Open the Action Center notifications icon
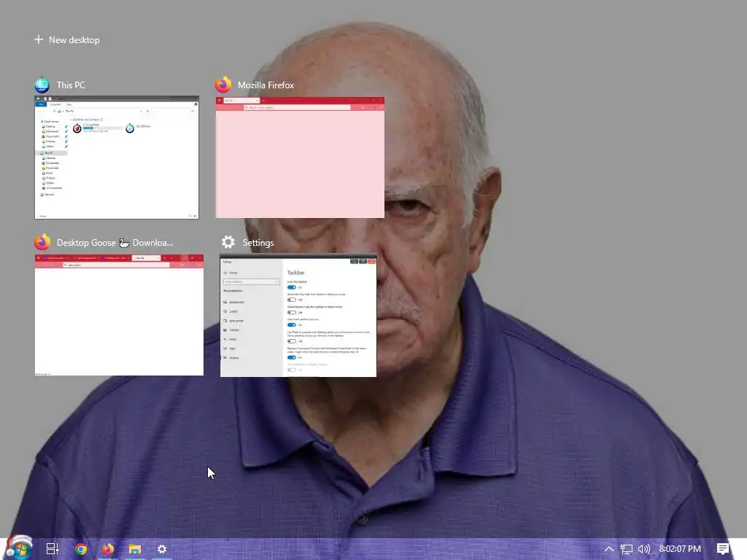 coord(723,549)
